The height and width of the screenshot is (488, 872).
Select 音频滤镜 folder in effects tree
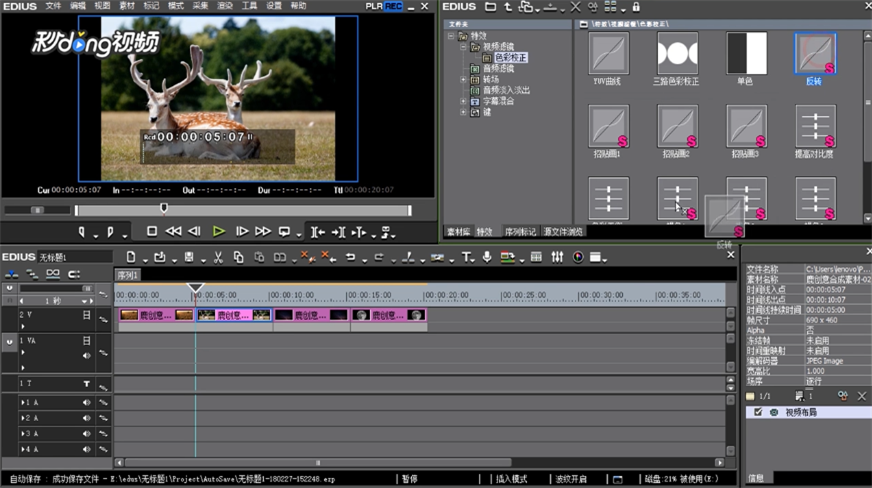click(498, 68)
